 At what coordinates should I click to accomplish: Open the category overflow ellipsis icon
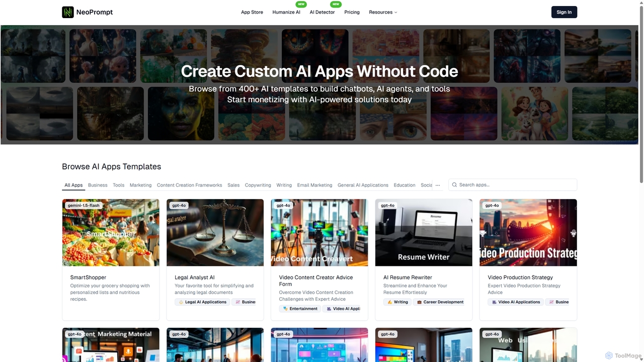[438, 185]
